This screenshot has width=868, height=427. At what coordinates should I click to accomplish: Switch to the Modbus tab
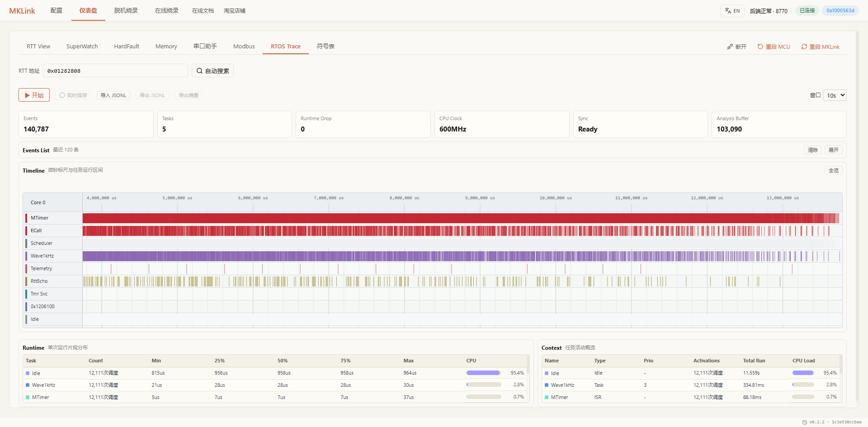tap(244, 46)
